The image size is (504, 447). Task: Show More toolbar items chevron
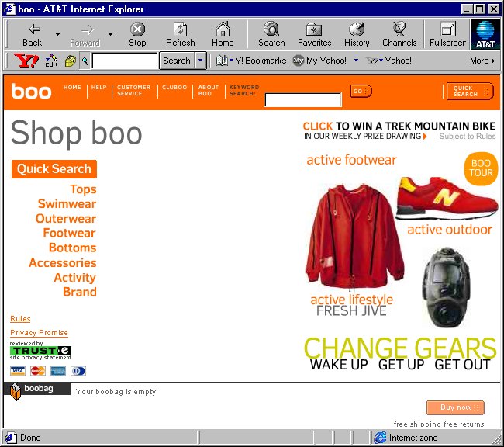click(482, 61)
